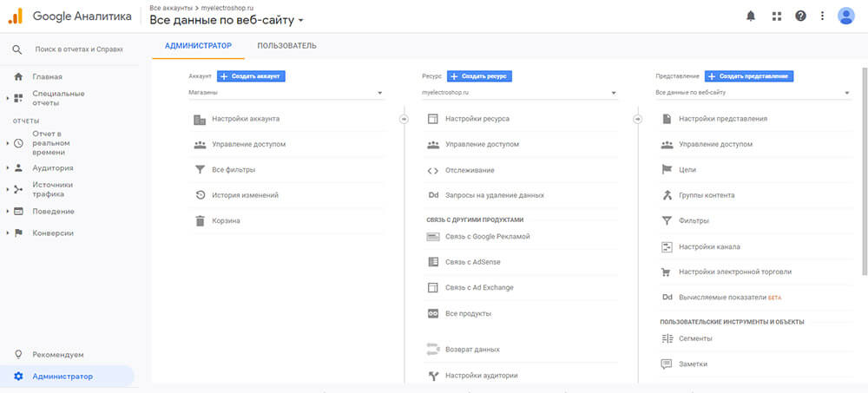This screenshot has height=393, width=868.
Task: Click the icon beside Группы контента
Action: (x=667, y=195)
